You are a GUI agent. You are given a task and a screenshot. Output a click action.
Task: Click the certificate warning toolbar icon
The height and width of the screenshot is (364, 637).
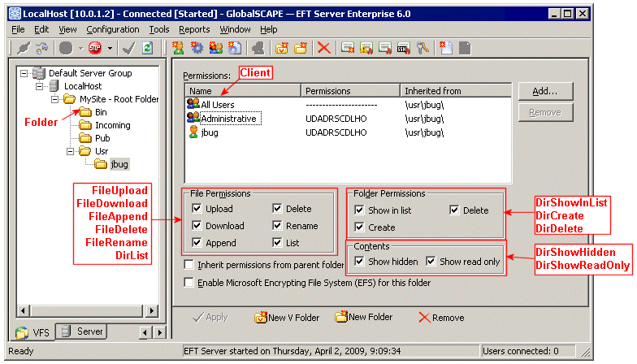pos(366,48)
